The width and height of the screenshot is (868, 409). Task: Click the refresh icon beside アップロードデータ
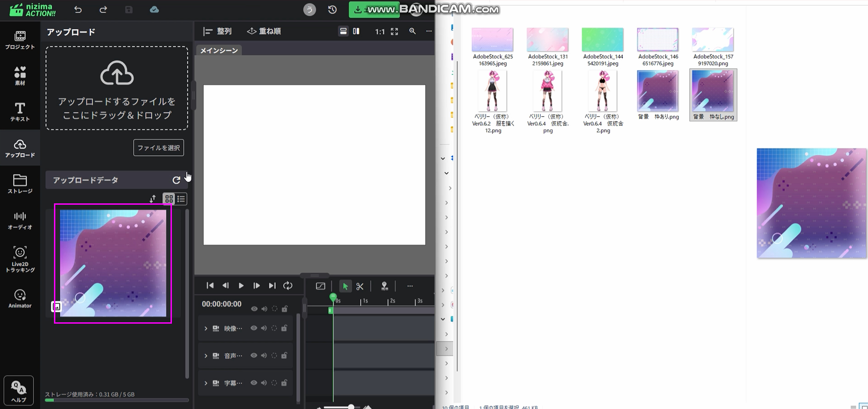click(x=176, y=180)
